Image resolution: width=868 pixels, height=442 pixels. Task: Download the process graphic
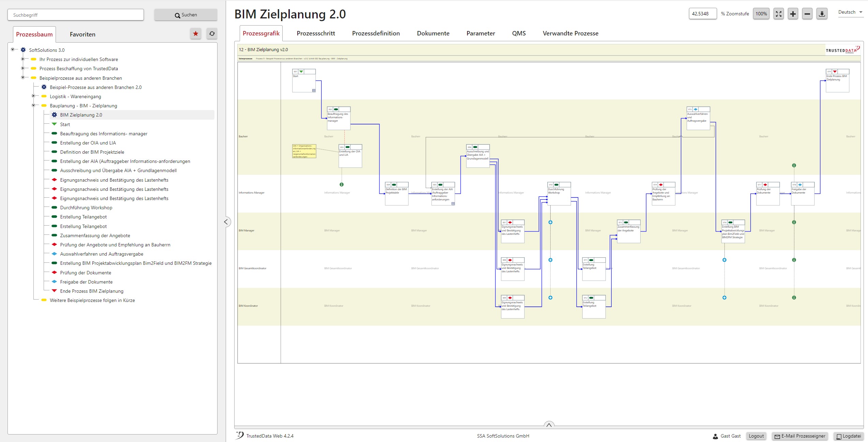point(822,14)
